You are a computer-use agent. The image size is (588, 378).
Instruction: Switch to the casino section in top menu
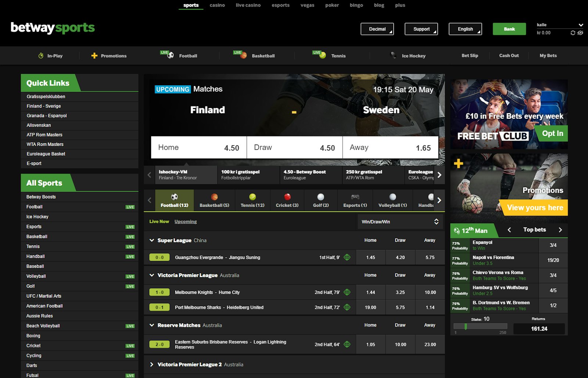coord(217,5)
